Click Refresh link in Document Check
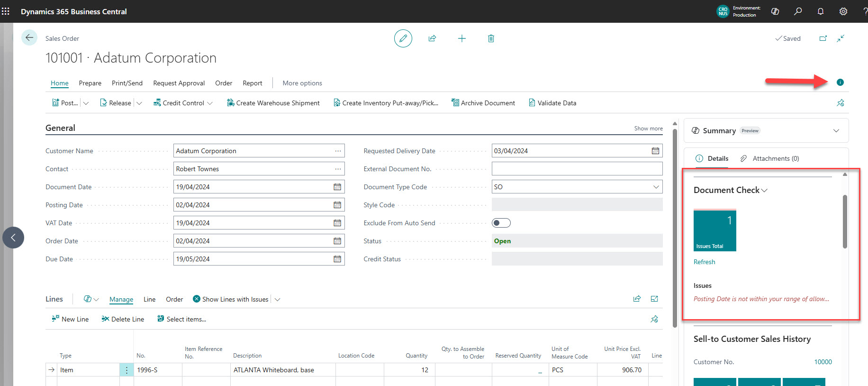This screenshot has height=386, width=868. point(705,262)
